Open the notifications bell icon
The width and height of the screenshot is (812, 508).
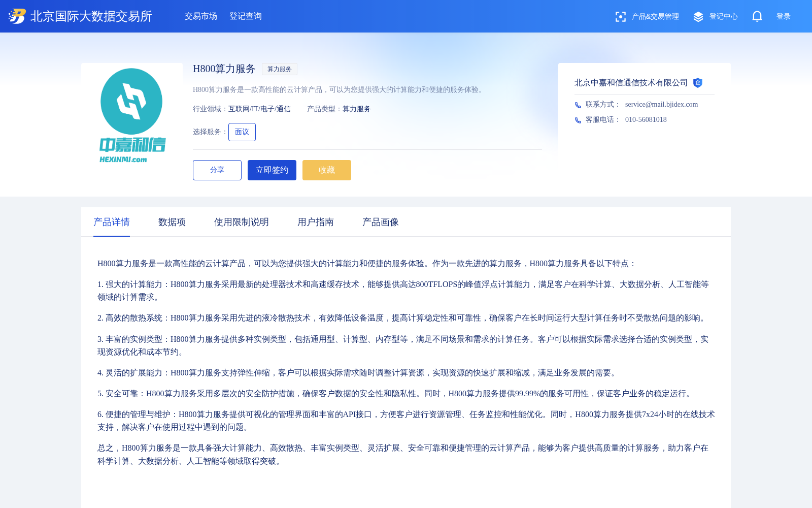point(757,16)
